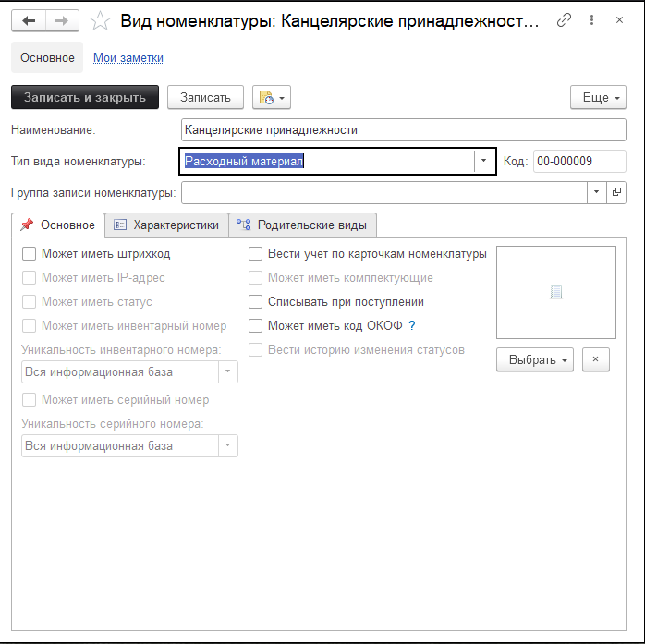Enable Может иметь штрихкод checkbox

point(29,254)
